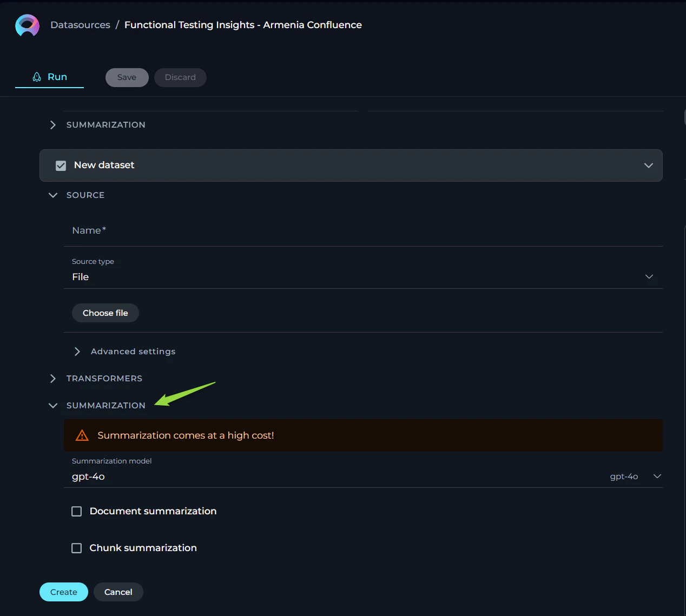Open the Source type dropdown
Screen dimensions: 686x616
click(x=649, y=276)
